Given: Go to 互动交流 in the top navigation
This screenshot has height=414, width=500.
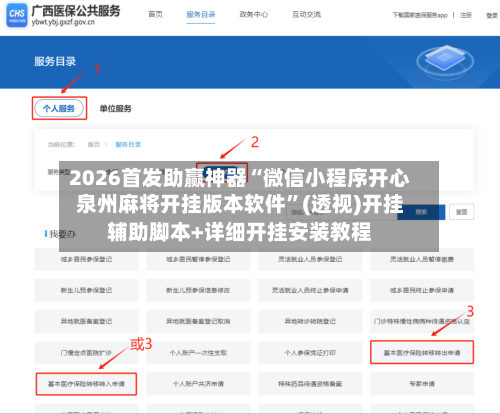Looking at the screenshot, I should 306,15.
